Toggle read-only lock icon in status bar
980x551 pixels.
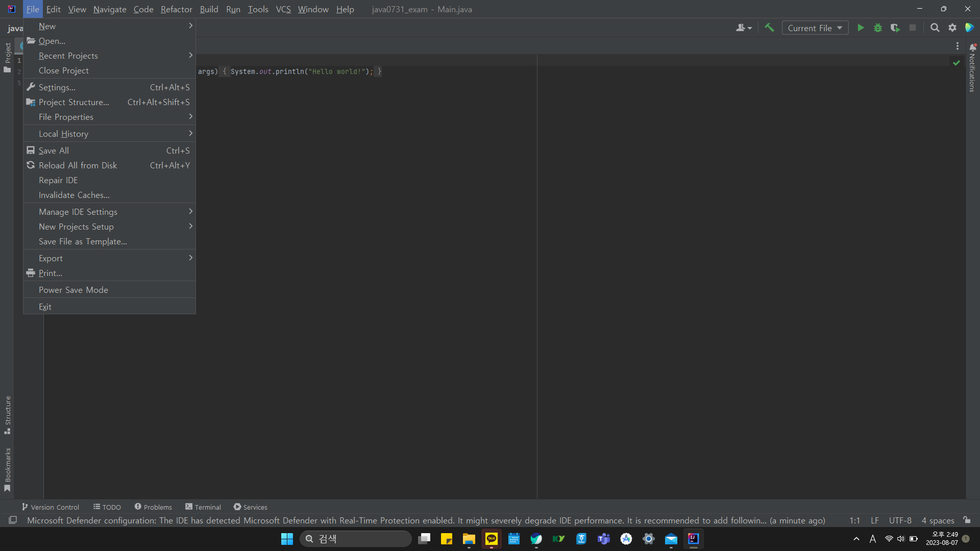coord(967,520)
